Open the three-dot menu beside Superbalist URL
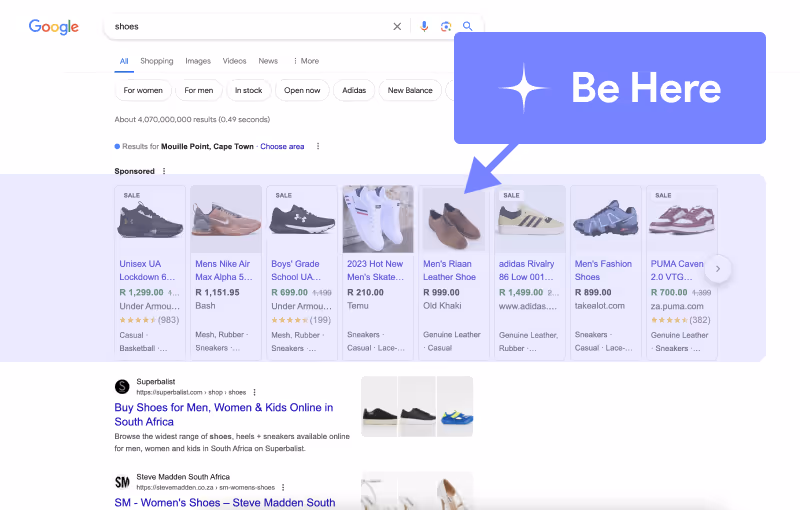Screen dimensions: 800x510 click(255, 392)
